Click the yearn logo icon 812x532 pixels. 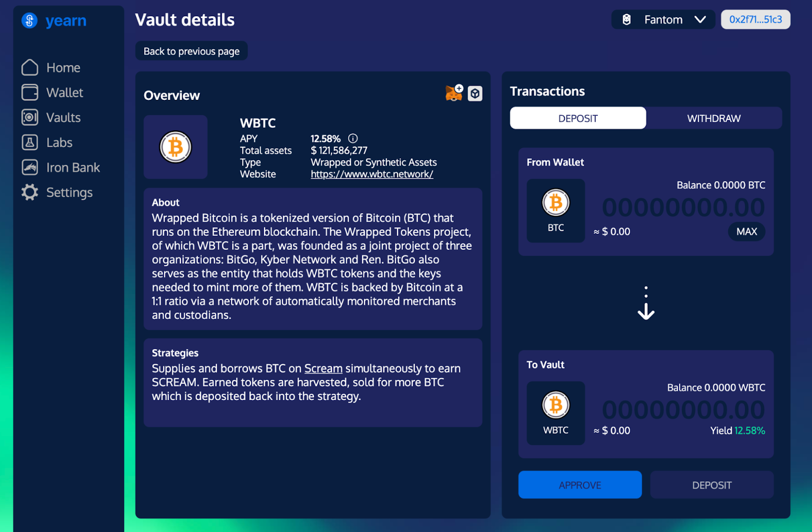pos(29,21)
